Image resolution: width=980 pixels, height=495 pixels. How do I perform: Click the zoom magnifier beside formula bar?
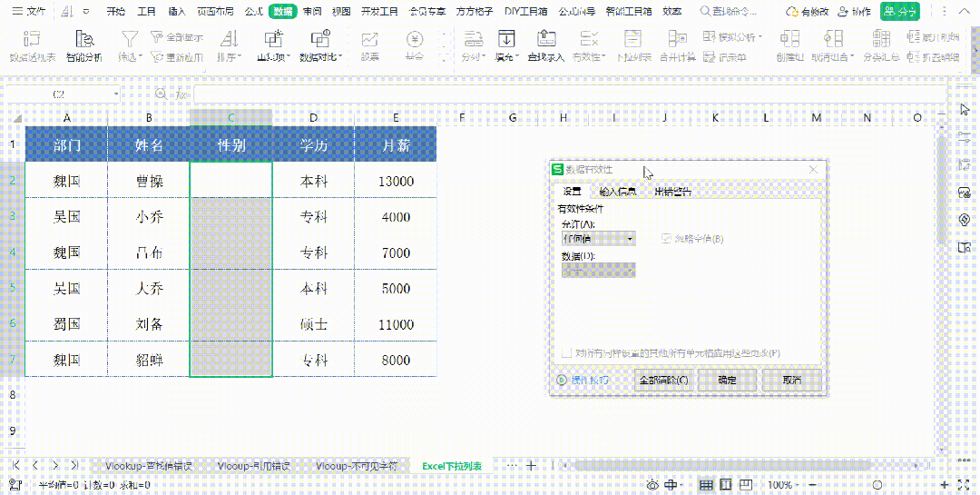coord(161,94)
